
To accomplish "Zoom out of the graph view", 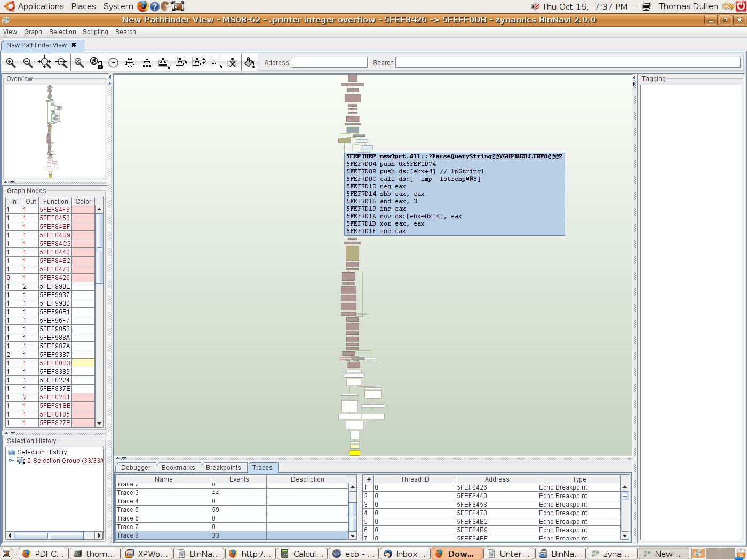I will [x=28, y=62].
